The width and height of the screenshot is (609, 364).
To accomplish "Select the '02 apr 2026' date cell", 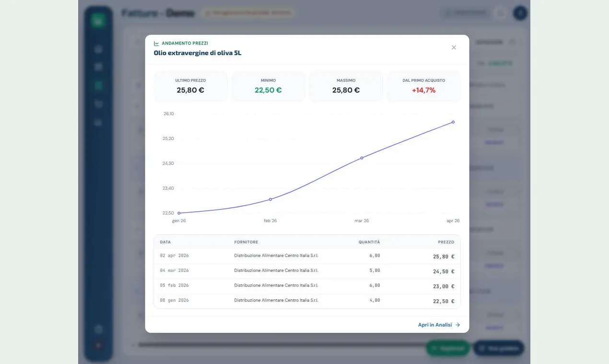I will (175, 256).
